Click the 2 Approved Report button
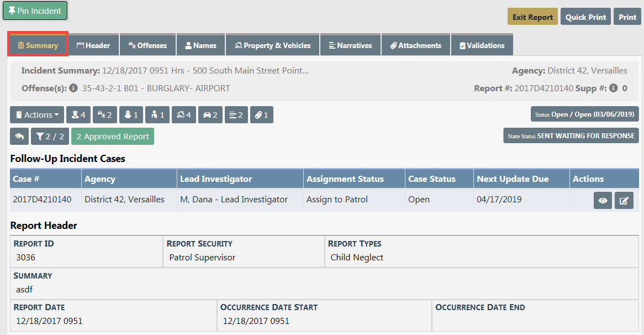Viewport: 644px width, 335px height. coord(113,137)
